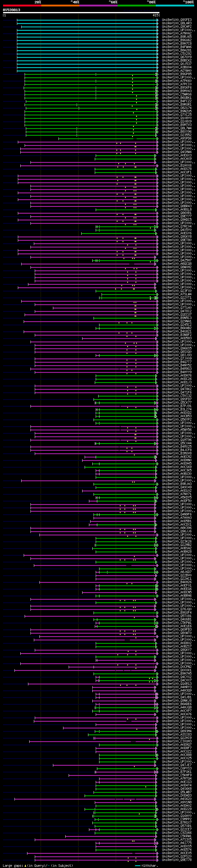
Task: Click the green ~80% legend color segment
Action: [136, 6]
